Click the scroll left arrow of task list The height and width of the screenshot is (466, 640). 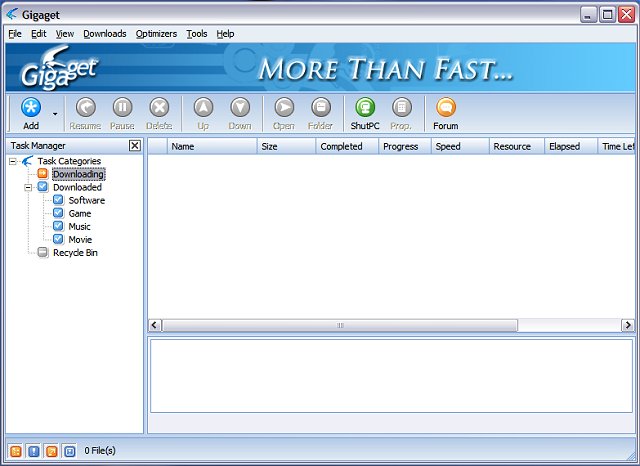pos(154,325)
